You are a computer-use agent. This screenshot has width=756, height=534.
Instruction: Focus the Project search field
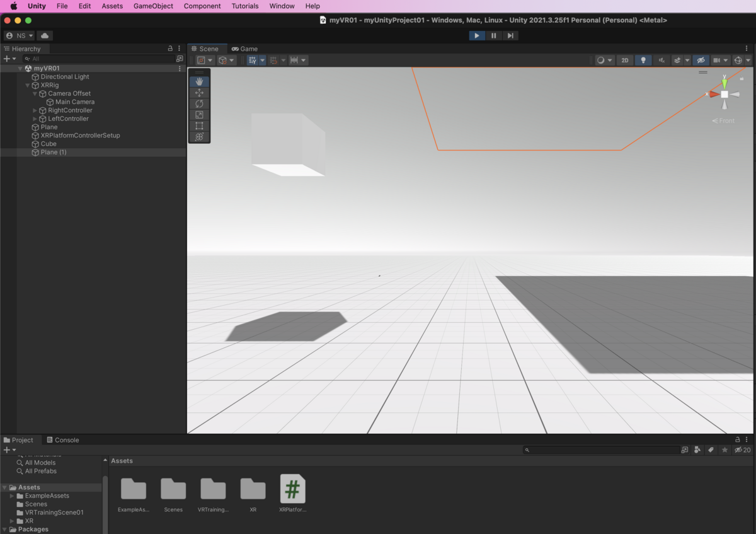pos(601,450)
